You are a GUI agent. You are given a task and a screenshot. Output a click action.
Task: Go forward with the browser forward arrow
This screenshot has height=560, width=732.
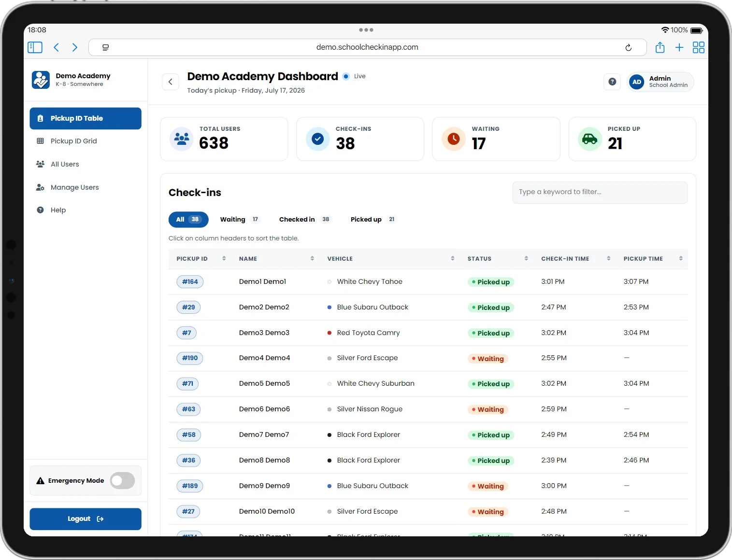pyautogui.click(x=74, y=47)
